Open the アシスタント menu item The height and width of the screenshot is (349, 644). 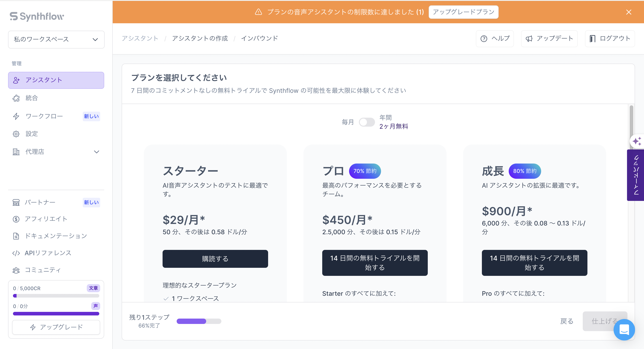click(x=56, y=80)
